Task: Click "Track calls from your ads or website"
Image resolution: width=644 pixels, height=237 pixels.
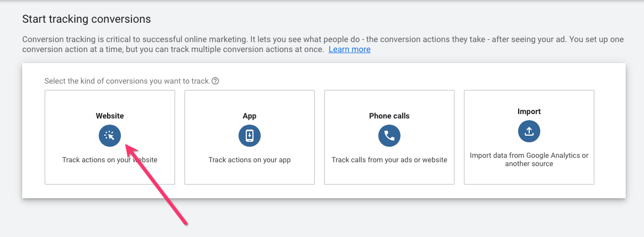Action: tap(389, 160)
